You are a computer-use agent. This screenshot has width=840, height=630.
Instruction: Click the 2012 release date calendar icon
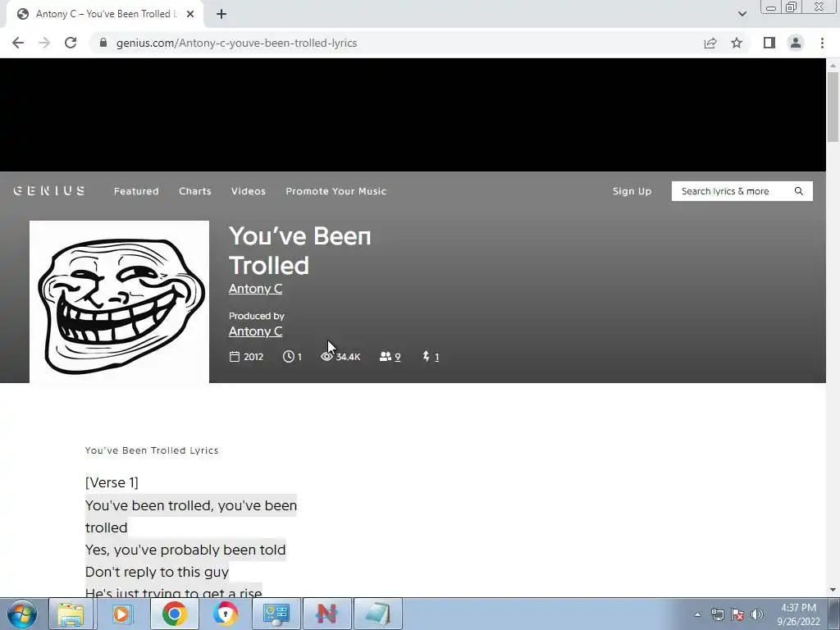234,357
